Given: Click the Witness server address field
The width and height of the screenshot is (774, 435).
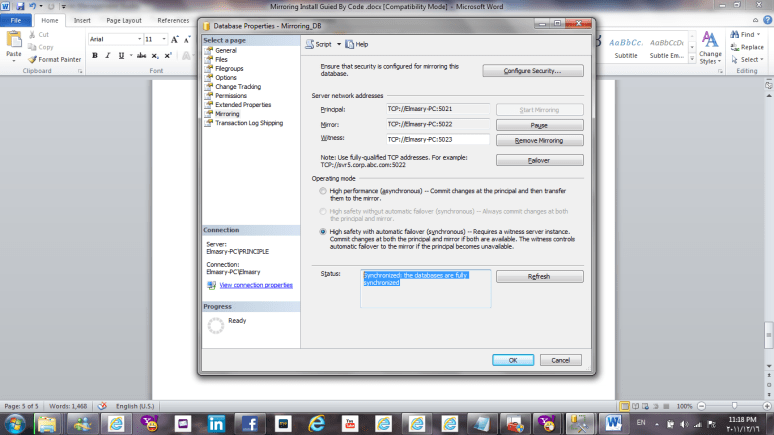Looking at the screenshot, I should click(x=438, y=139).
